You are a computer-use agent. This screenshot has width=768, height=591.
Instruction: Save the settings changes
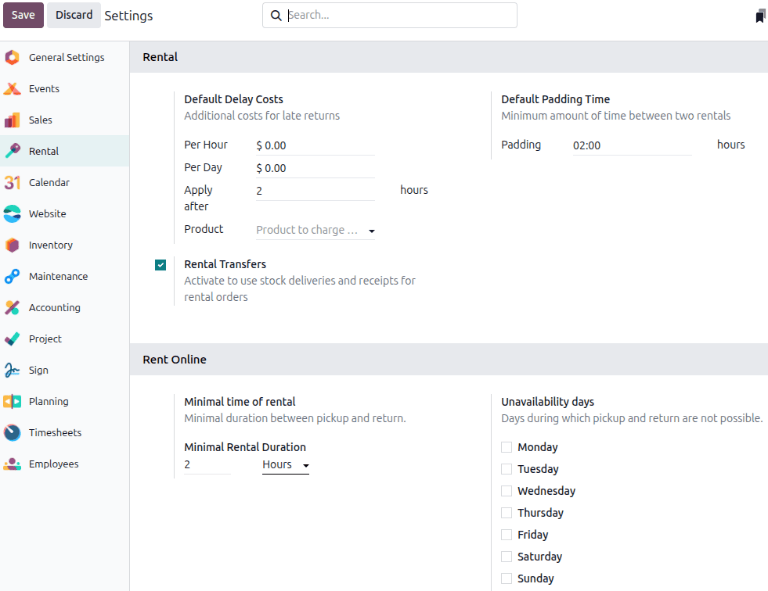pos(23,15)
